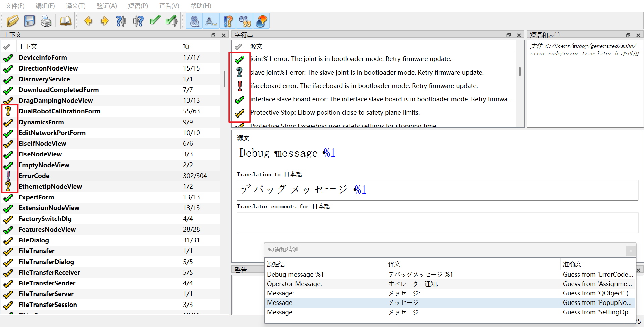Screen dimensions: 644x327
Task: Select the ErrorCode context in the list
Action: (x=34, y=176)
